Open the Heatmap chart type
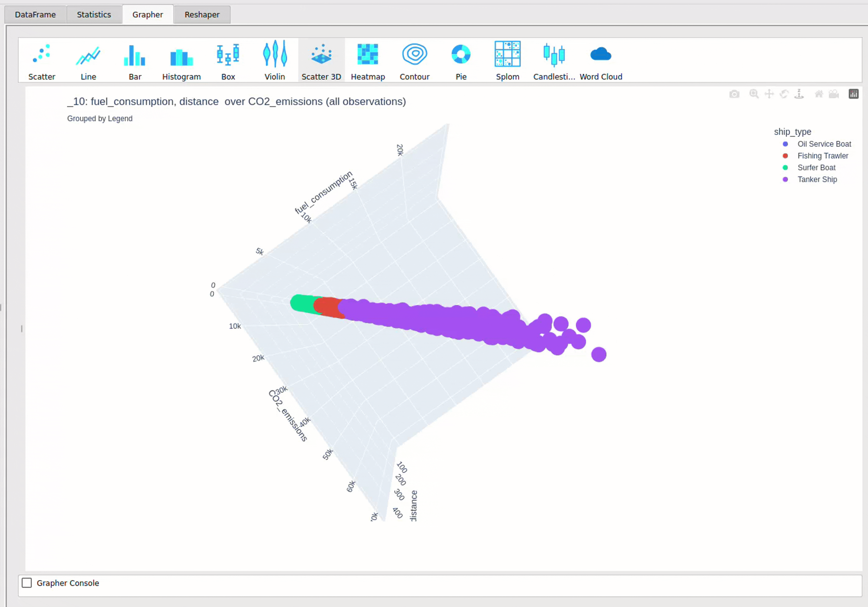Image resolution: width=868 pixels, height=607 pixels. [368, 61]
